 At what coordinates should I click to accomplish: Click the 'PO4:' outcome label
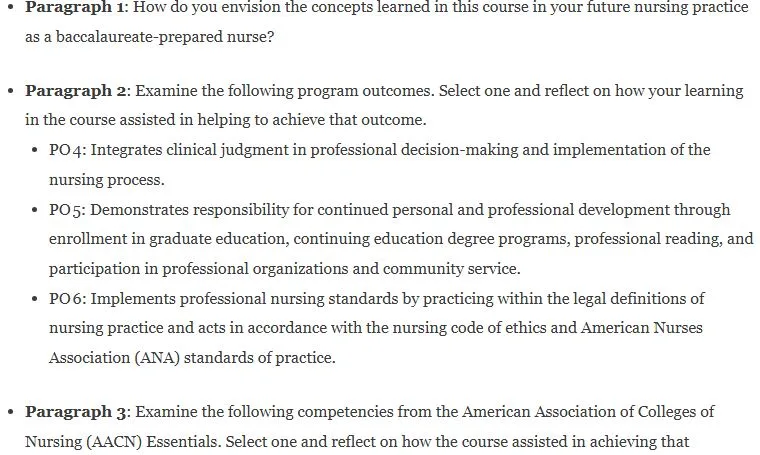(67, 150)
